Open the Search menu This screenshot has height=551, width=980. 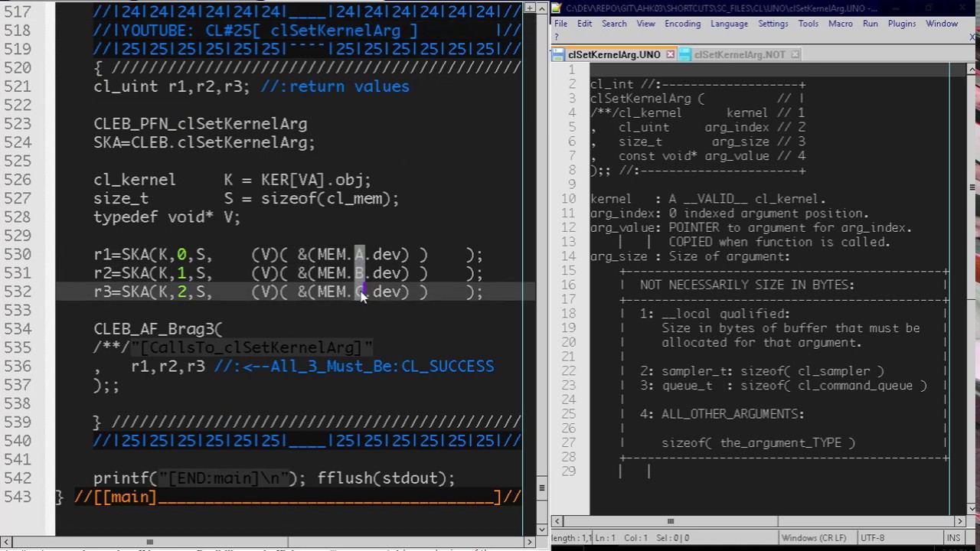coord(614,24)
